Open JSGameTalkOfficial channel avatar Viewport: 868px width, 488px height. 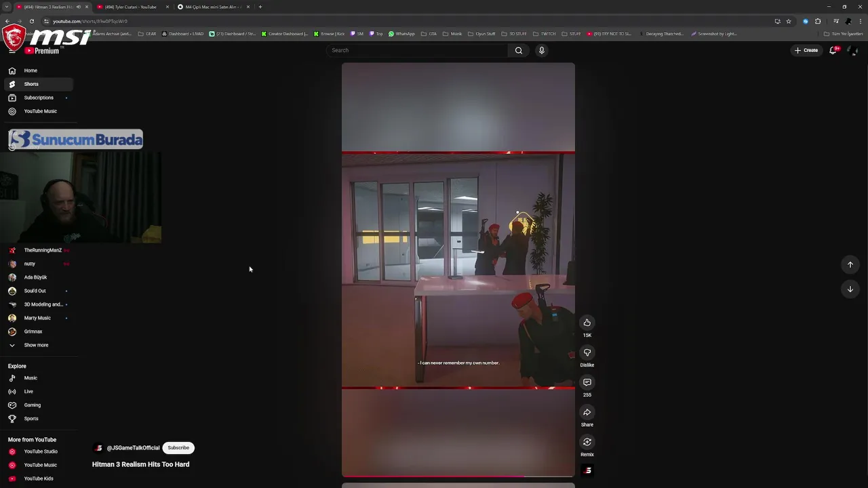(99, 448)
